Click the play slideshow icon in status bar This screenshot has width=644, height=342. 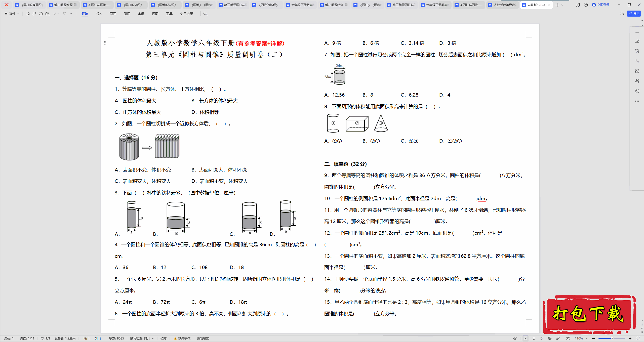[x=542, y=338]
